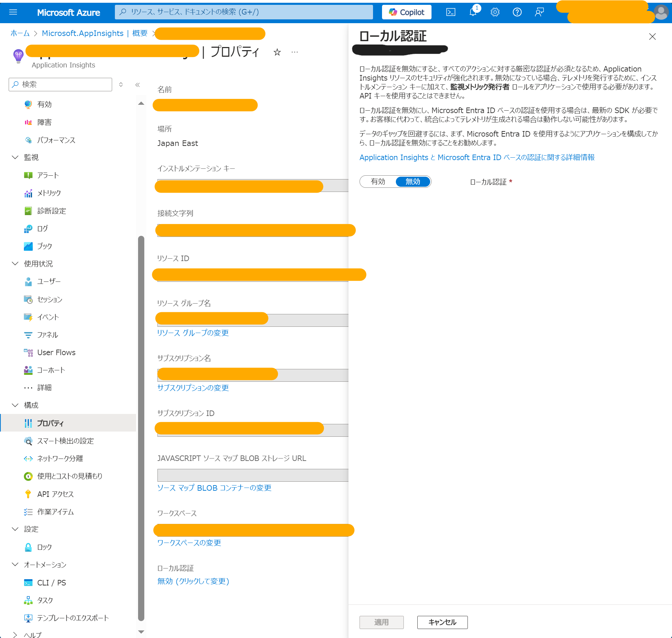The width and height of the screenshot is (672, 638).
Task: Click the 無効 (クリックして変更) link
Action: (193, 581)
